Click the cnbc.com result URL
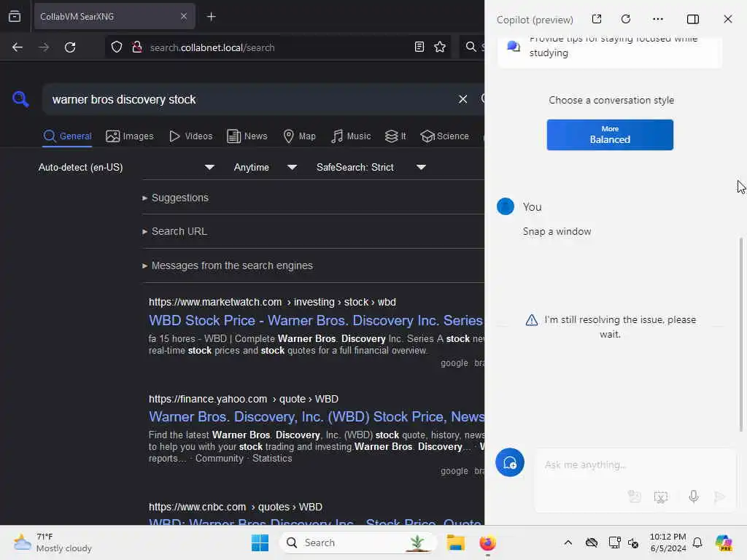This screenshot has height=560, width=747. point(236,507)
